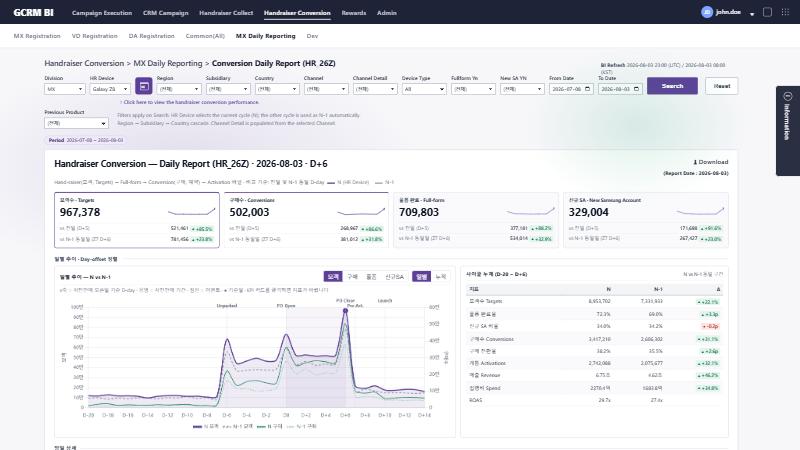
Task: Toggle the N-1 구매 legend series
Action: [x=302, y=426]
